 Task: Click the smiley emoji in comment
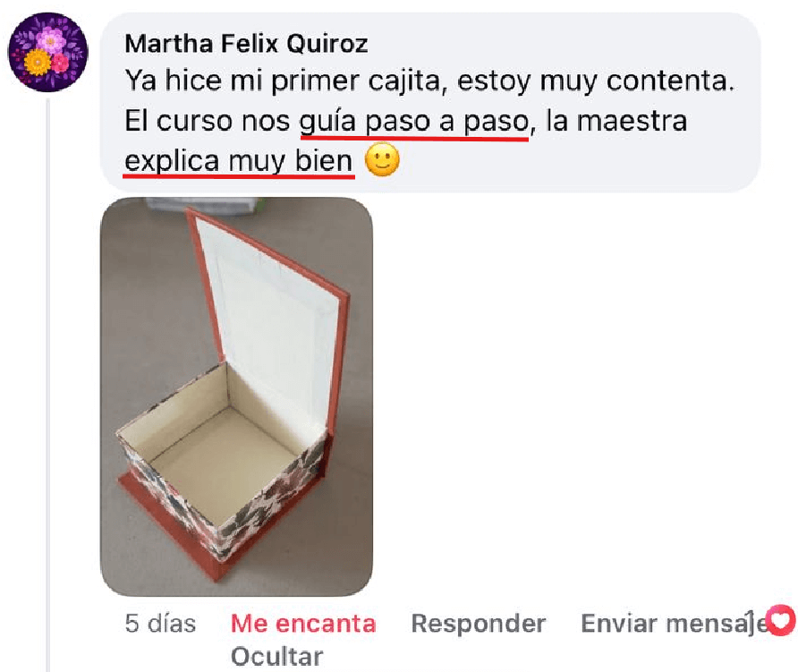click(382, 160)
